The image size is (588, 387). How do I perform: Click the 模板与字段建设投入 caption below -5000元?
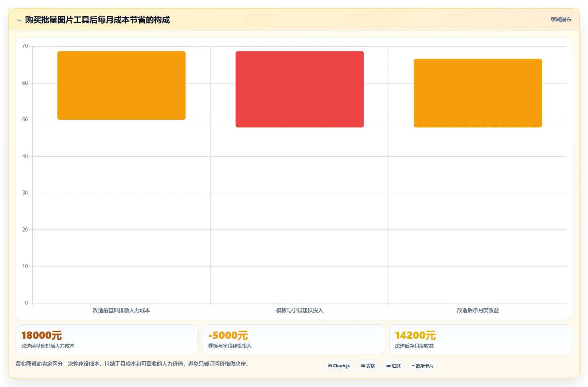coord(230,346)
